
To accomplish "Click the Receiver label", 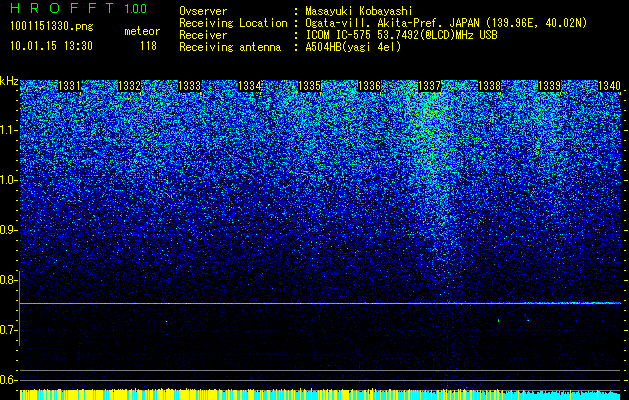I will point(203,35).
